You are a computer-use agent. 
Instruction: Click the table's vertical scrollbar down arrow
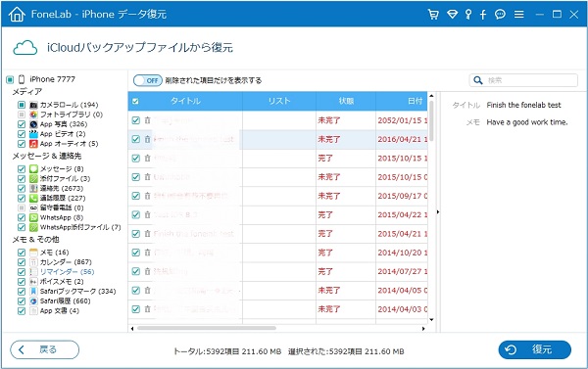tap(431, 319)
